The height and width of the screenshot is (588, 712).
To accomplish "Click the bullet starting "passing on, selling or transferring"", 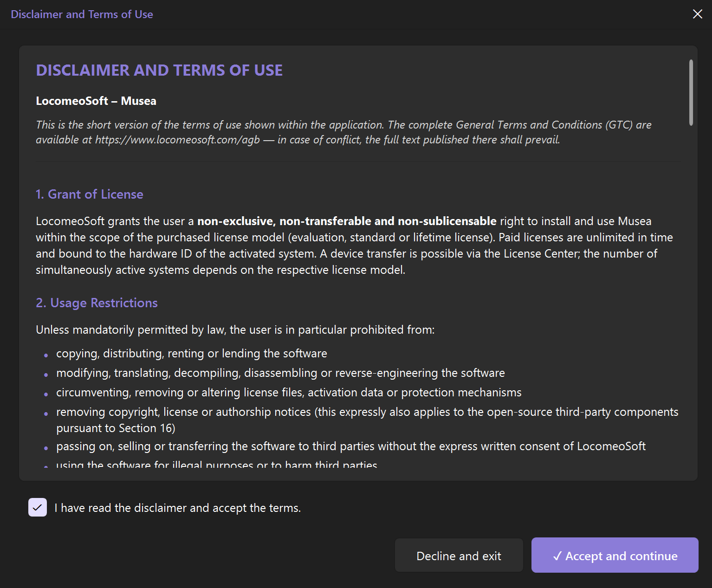I will (x=351, y=446).
